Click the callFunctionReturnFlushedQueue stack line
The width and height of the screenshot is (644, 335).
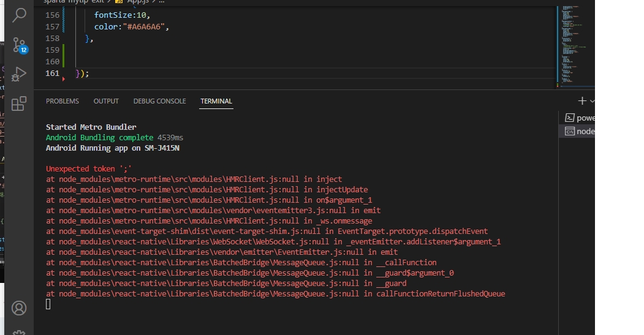276,293
